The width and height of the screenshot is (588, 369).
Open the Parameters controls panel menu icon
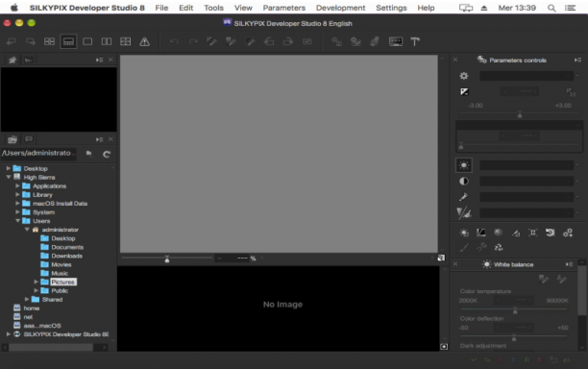pos(577,60)
